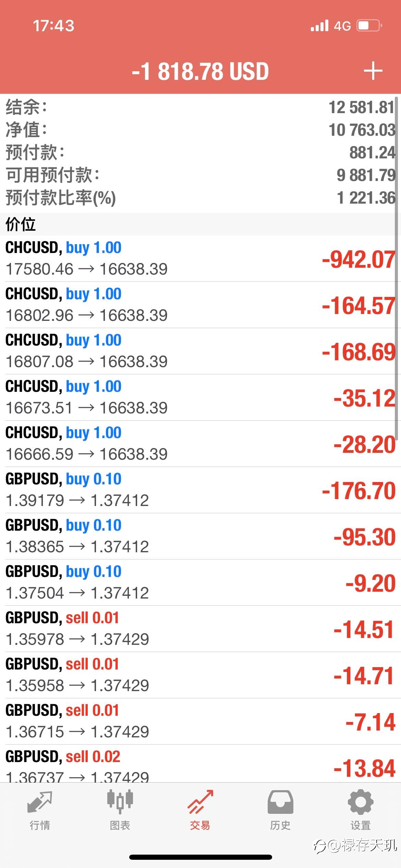Select the CHCUSD position with -942.07 loss
Screen dimensions: 401x868
[x=200, y=258]
